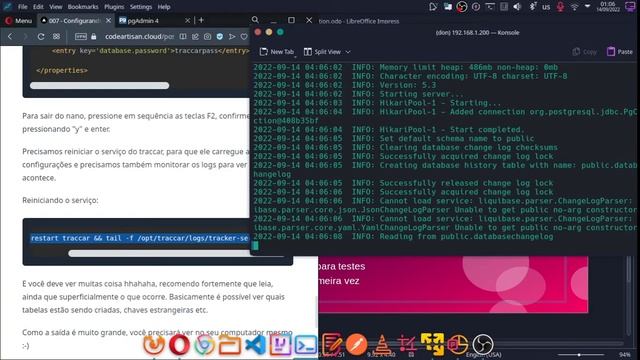Click New Tab in Konsole toolbar
The width and height of the screenshot is (640, 360).
pos(277,52)
